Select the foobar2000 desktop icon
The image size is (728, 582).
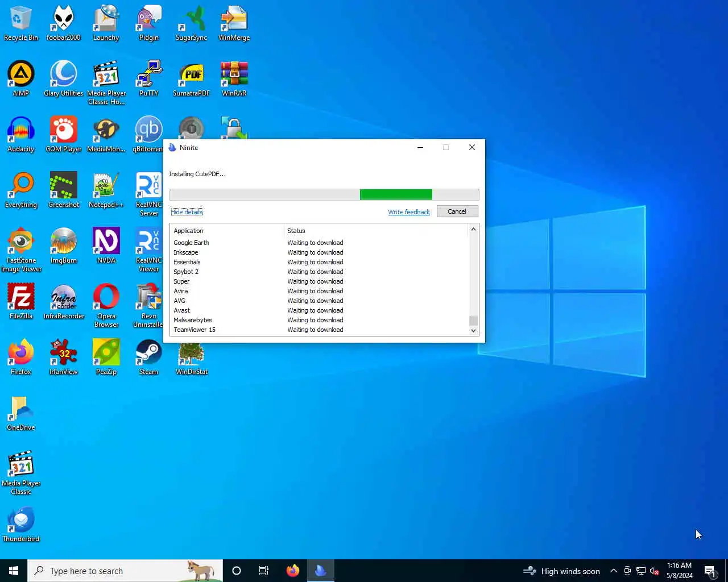(64, 23)
